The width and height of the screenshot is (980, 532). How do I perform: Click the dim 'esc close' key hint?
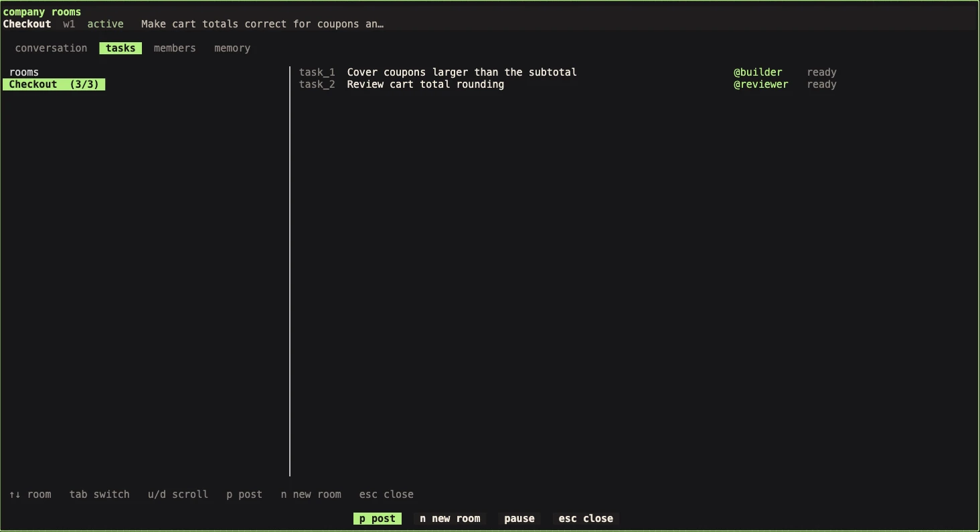coord(386,494)
